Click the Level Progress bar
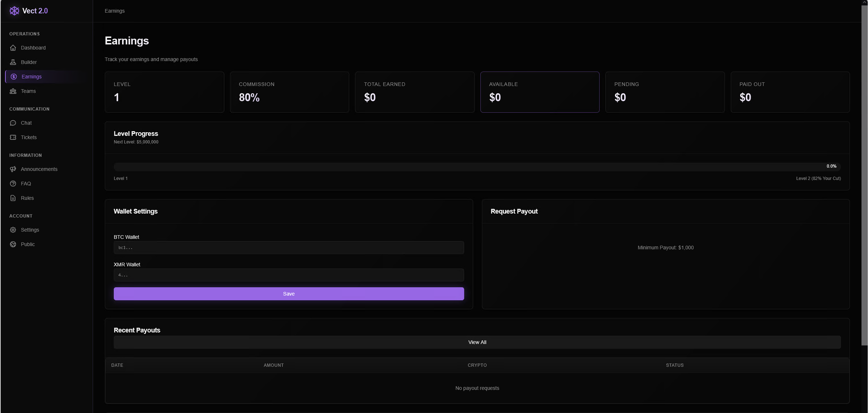This screenshot has width=868, height=413. coord(477,167)
